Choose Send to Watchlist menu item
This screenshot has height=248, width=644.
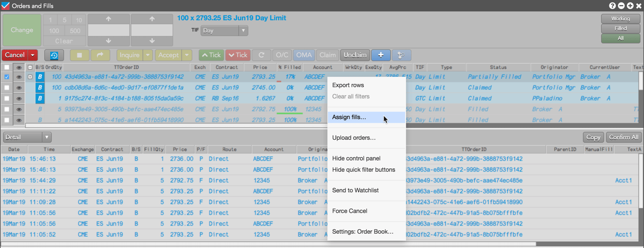coord(367,190)
